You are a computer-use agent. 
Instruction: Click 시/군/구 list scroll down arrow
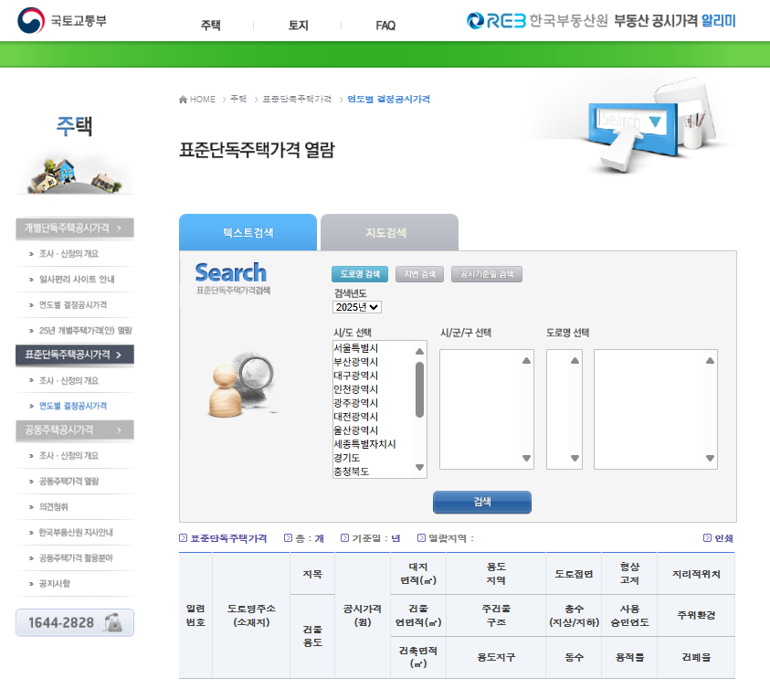(526, 458)
